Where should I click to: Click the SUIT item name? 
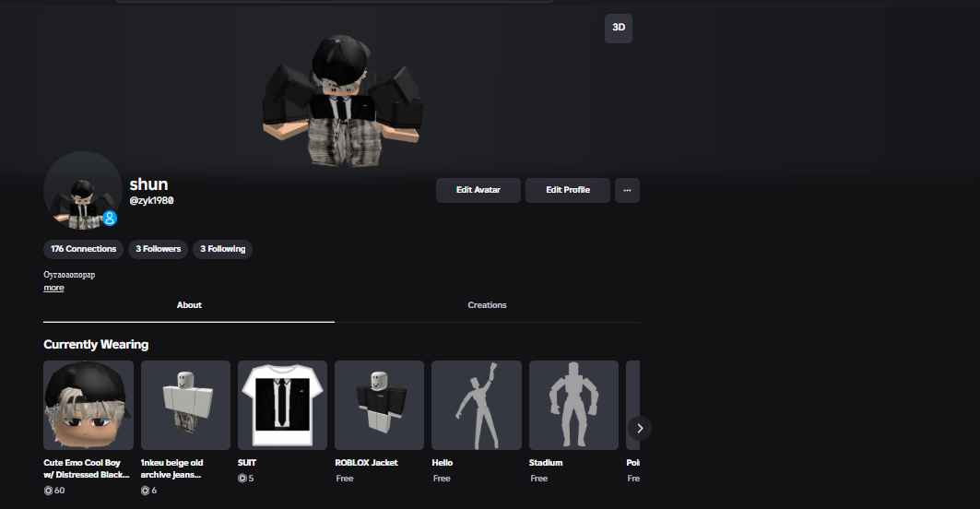(247, 463)
